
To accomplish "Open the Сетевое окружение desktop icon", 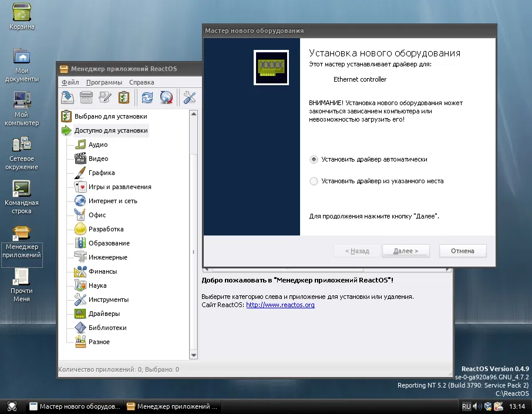I will pyautogui.click(x=22, y=153).
